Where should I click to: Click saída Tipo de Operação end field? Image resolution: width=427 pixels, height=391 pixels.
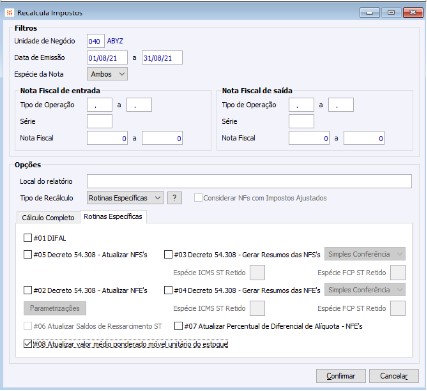click(x=341, y=105)
